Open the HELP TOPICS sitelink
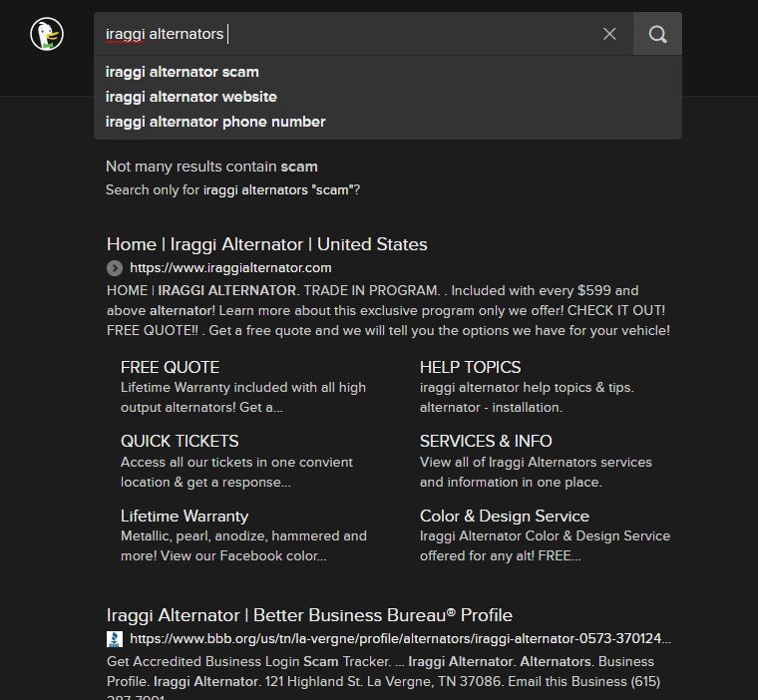 pyautogui.click(x=471, y=367)
